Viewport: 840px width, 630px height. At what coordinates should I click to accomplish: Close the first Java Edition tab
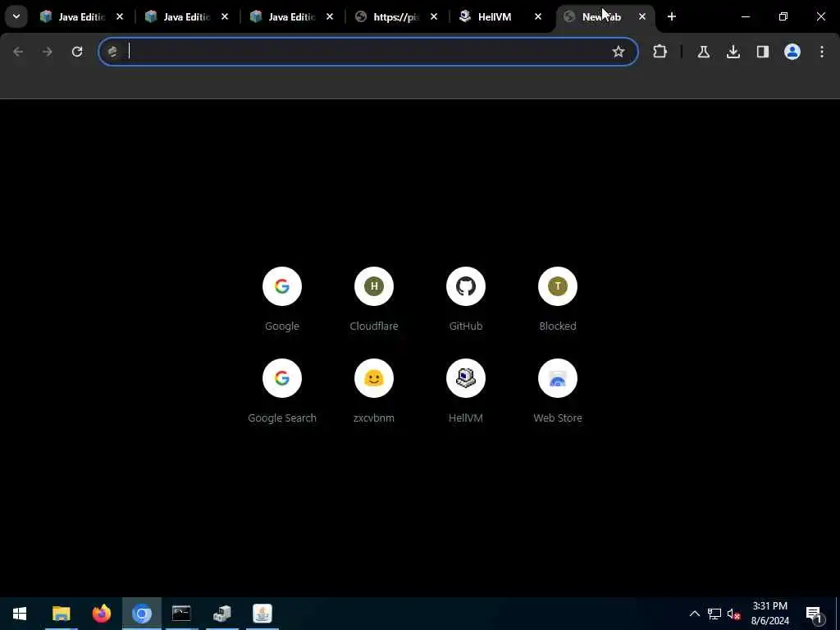pos(120,16)
